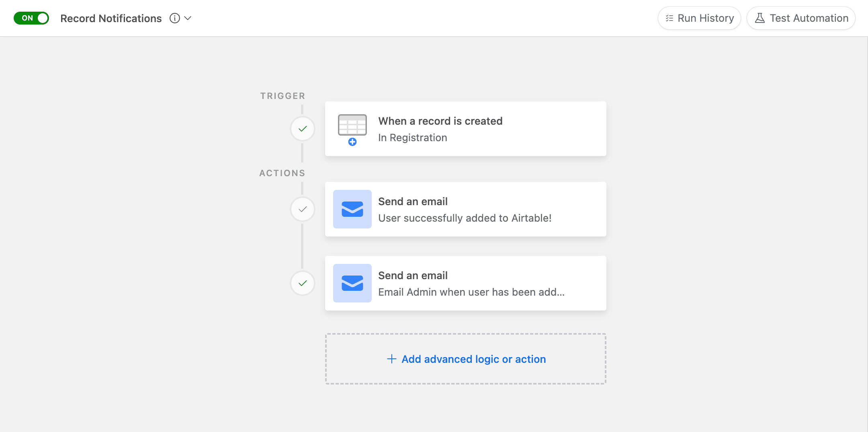The height and width of the screenshot is (432, 868).
Task: Click the checkmark beside the Admin email step
Action: [x=303, y=283]
